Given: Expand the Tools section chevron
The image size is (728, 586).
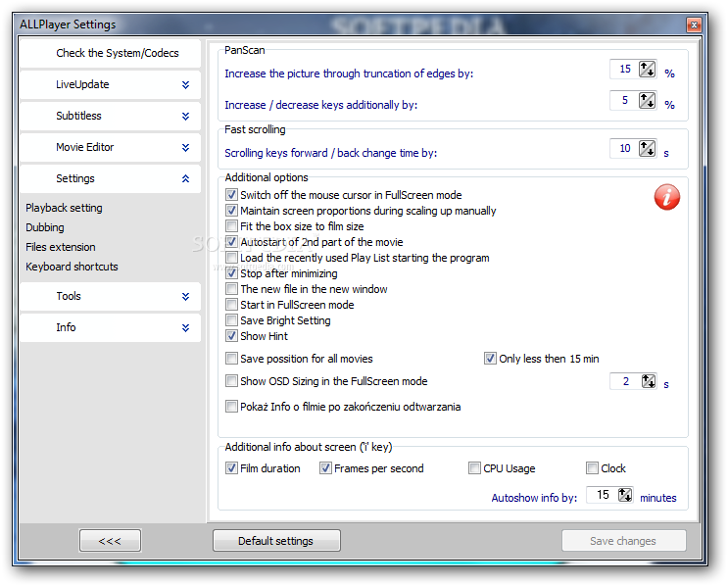Looking at the screenshot, I should point(185,296).
